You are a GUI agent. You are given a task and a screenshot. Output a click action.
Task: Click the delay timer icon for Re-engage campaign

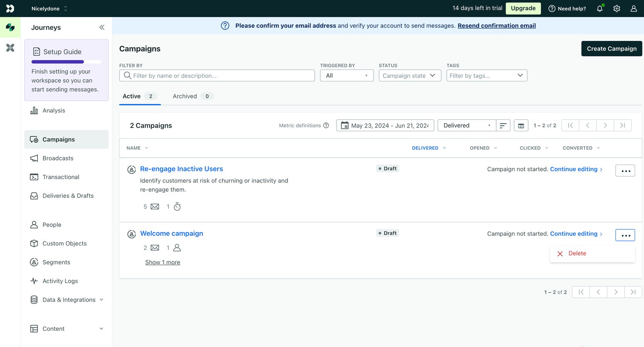point(177,207)
